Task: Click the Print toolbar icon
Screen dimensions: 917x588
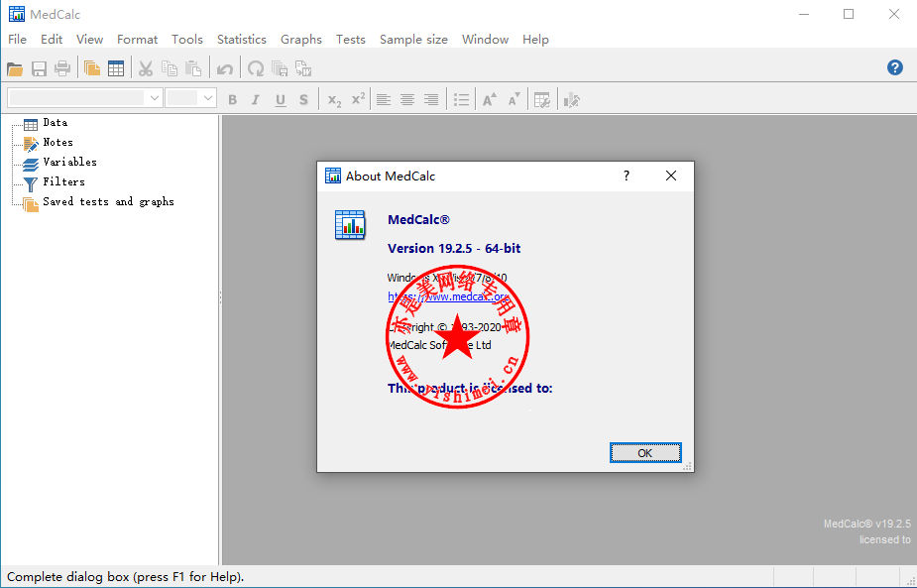Action: (x=62, y=69)
